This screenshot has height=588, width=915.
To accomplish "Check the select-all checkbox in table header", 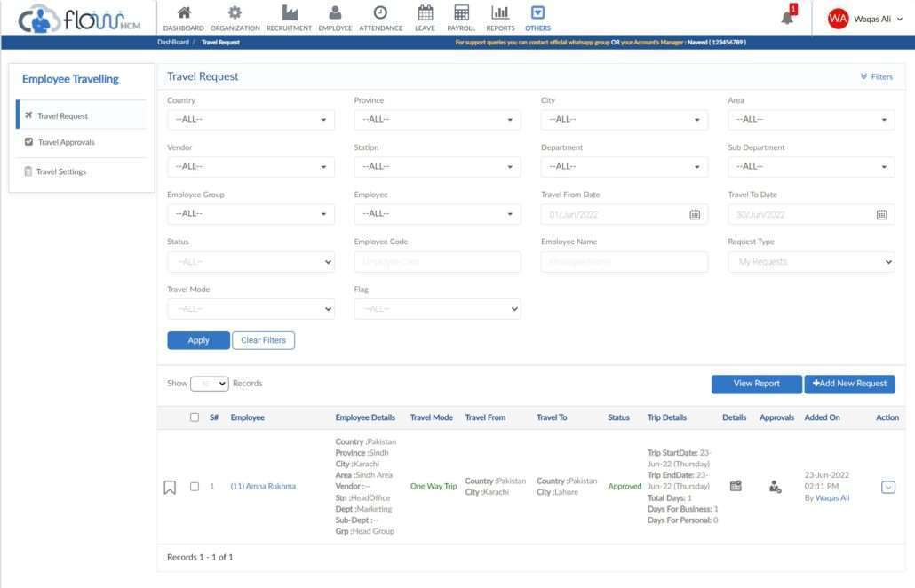I will [193, 417].
